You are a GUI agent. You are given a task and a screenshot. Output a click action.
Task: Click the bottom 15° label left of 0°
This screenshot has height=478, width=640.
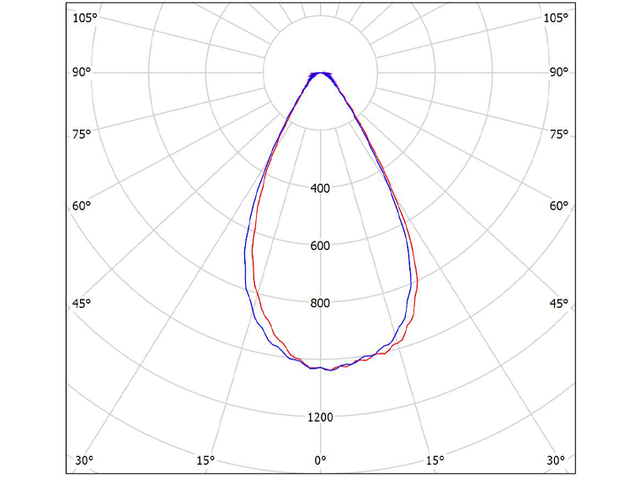click(x=205, y=460)
